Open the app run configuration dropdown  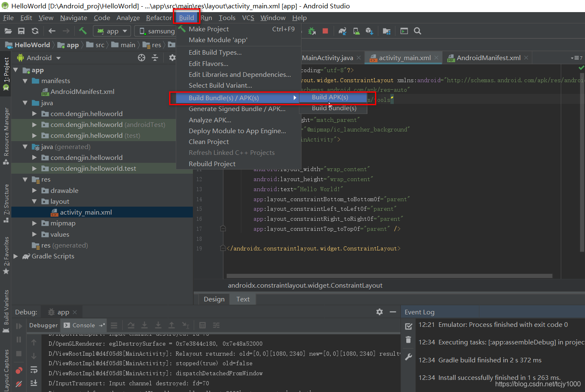[112, 31]
